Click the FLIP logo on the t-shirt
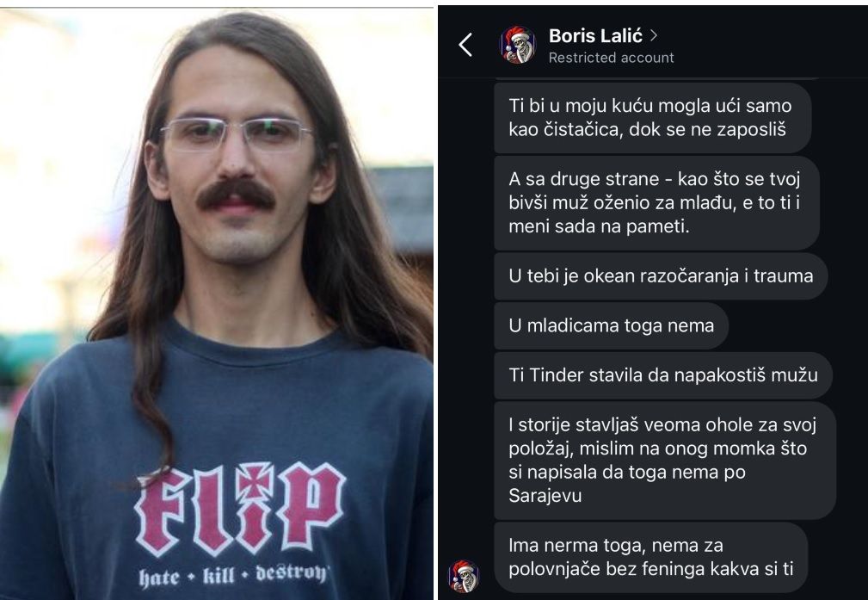The height and width of the screenshot is (600, 868). coord(240,509)
